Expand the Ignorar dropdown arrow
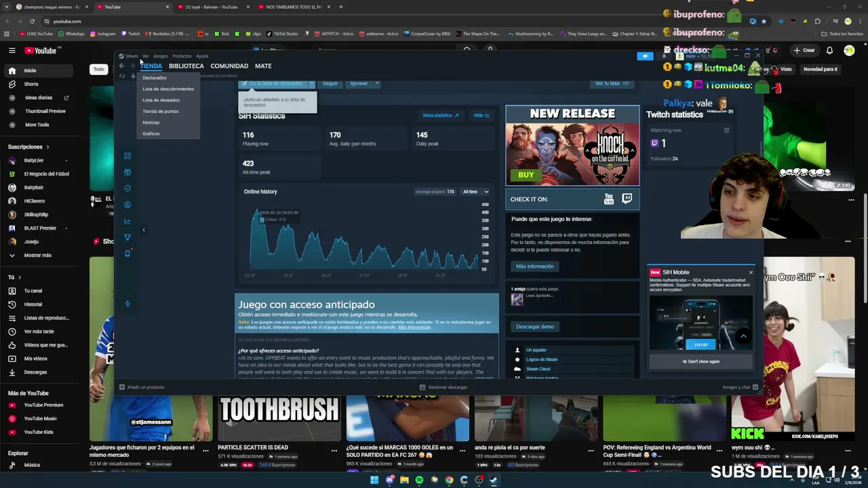The image size is (868, 488). (377, 83)
